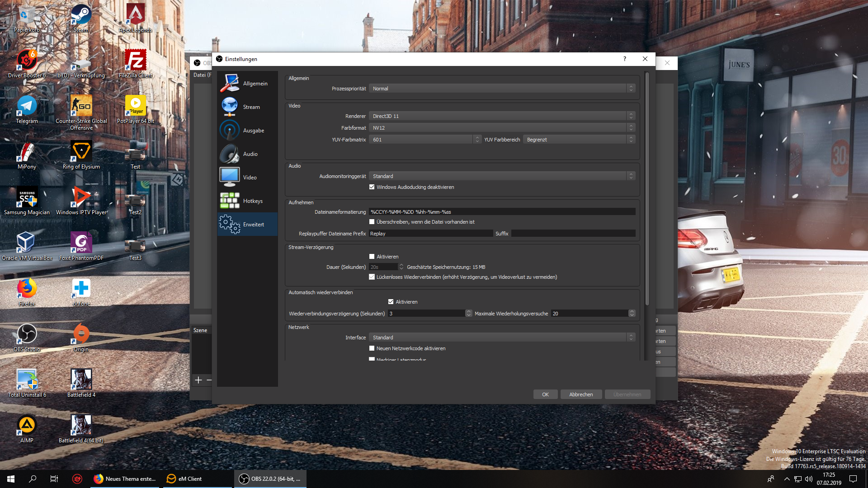
Task: Open Audio settings speaker icon
Action: (230, 154)
